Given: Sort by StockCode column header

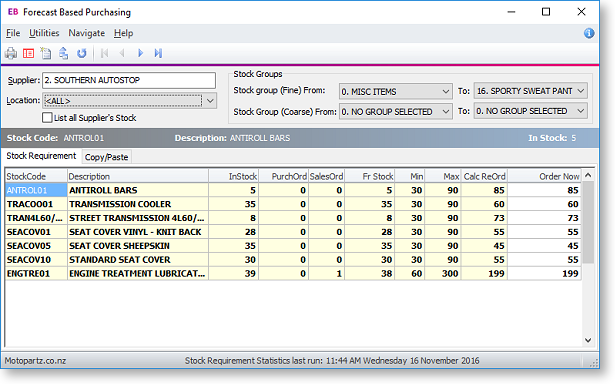Looking at the screenshot, I should [36, 177].
